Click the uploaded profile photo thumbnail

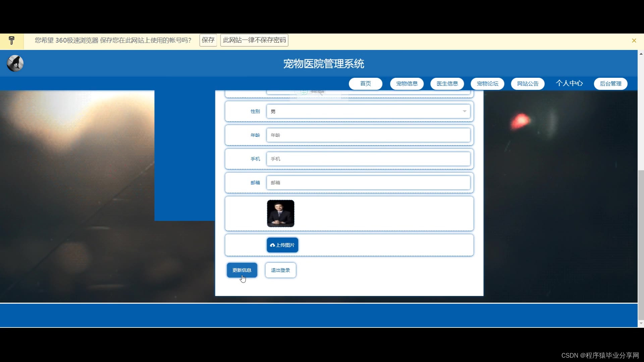point(280,214)
